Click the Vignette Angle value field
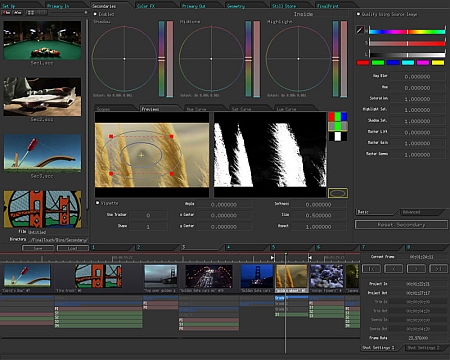The height and width of the screenshot is (360, 450). (224, 204)
